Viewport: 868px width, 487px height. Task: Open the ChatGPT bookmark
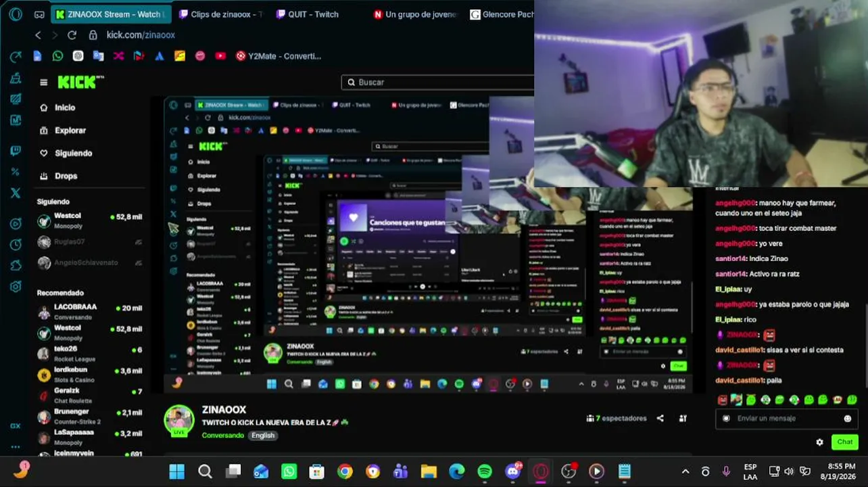click(78, 56)
